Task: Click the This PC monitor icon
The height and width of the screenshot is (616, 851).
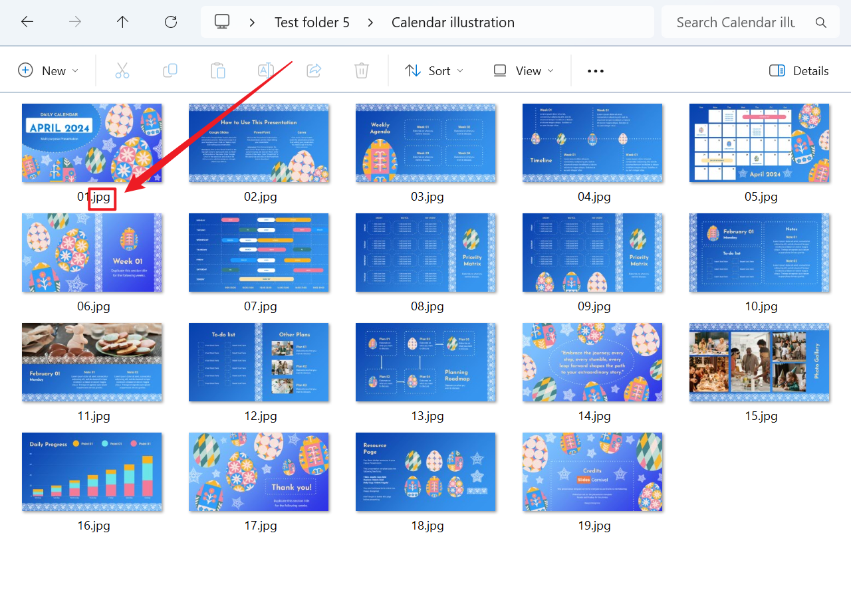Action: point(222,22)
